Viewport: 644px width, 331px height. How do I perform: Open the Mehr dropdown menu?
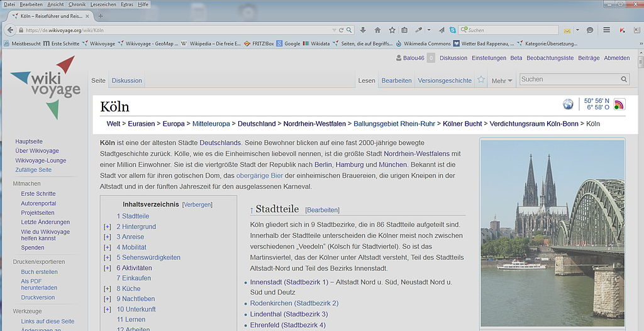(502, 80)
